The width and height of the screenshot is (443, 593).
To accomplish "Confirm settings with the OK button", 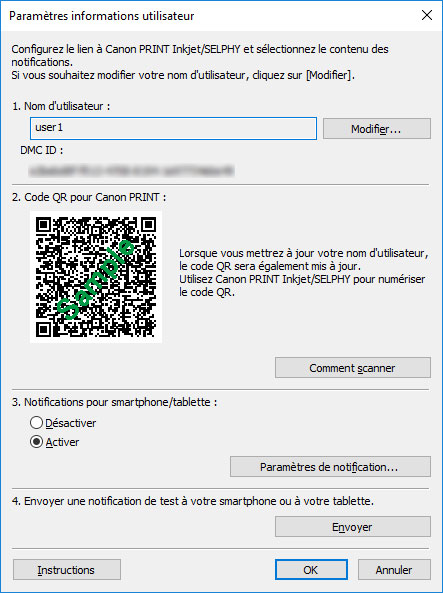I will pyautogui.click(x=311, y=570).
